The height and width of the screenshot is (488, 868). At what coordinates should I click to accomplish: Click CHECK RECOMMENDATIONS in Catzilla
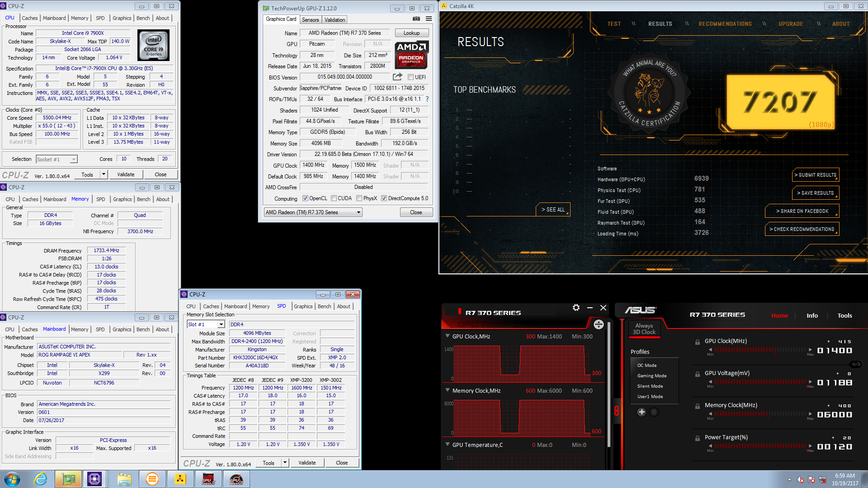click(802, 229)
